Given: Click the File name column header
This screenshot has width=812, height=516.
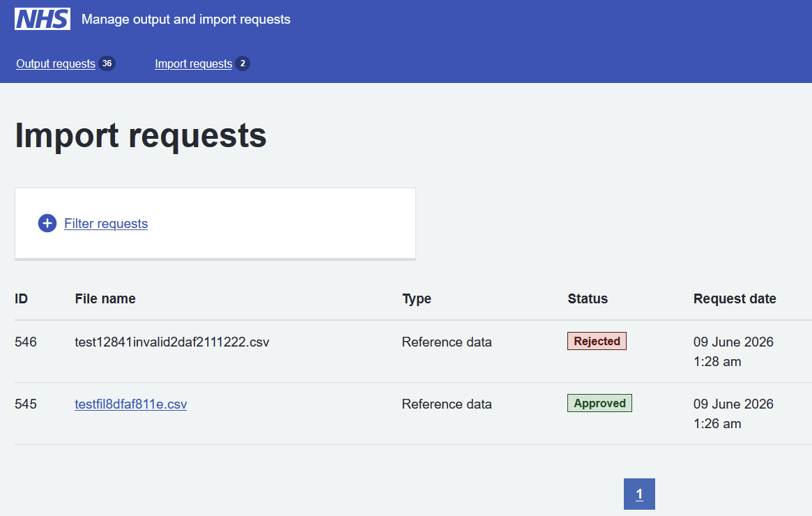Looking at the screenshot, I should click(x=105, y=298).
